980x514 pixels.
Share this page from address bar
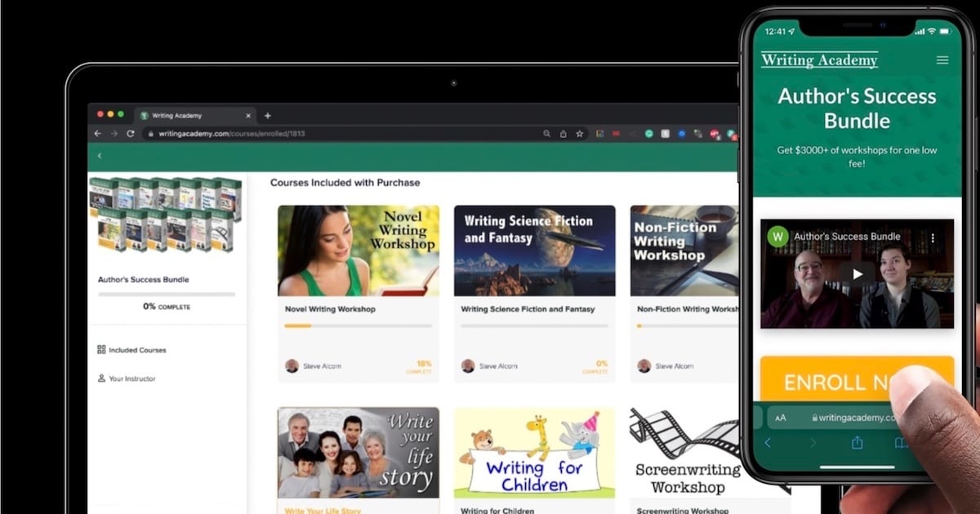click(563, 133)
